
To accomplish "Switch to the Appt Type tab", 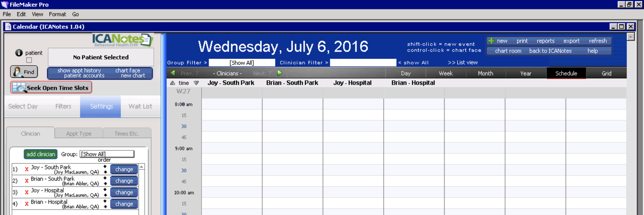I will point(78,134).
